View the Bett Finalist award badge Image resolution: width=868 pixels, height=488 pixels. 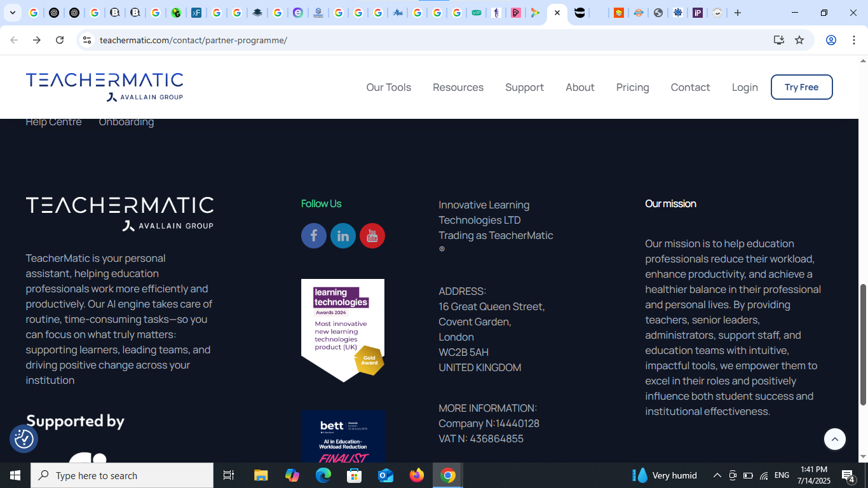(343, 437)
